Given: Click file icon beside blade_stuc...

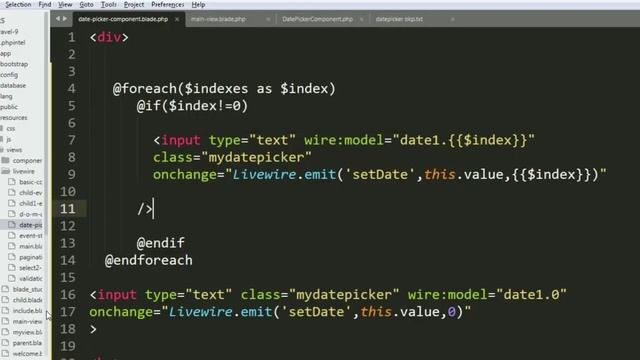Looking at the screenshot, I should click(5, 289).
